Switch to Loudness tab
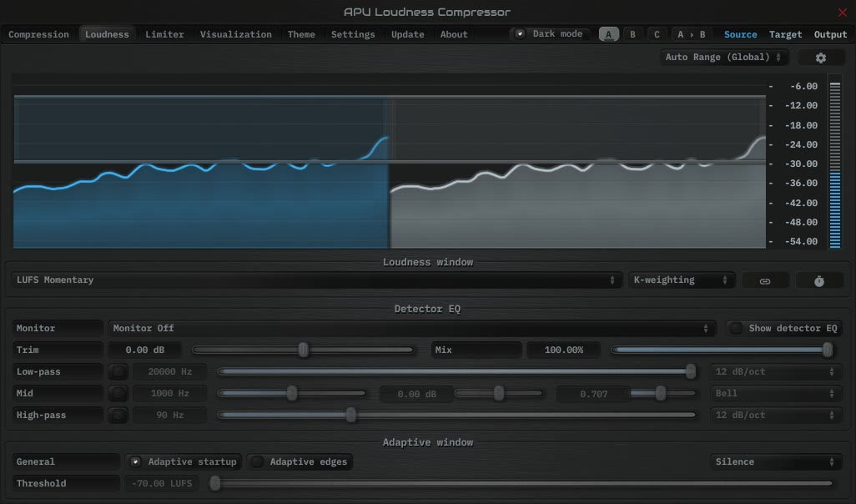 click(x=107, y=34)
